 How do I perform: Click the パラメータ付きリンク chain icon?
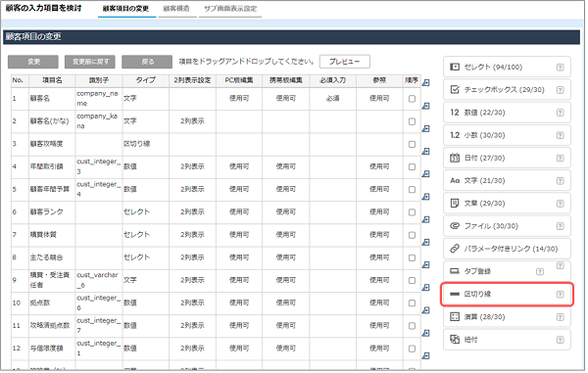455,249
